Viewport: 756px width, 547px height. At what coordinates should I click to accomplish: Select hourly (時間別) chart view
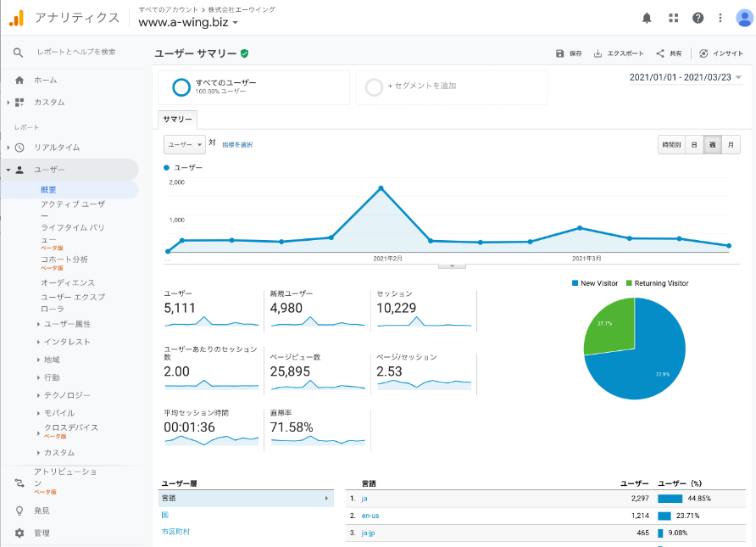(670, 145)
